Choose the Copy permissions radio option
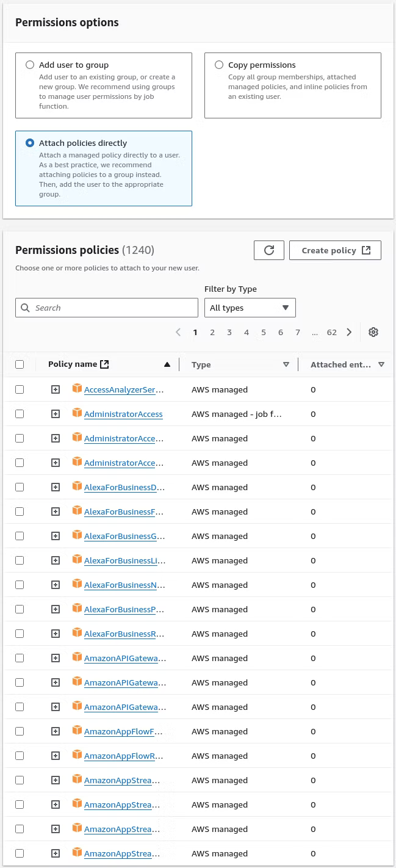 219,65
